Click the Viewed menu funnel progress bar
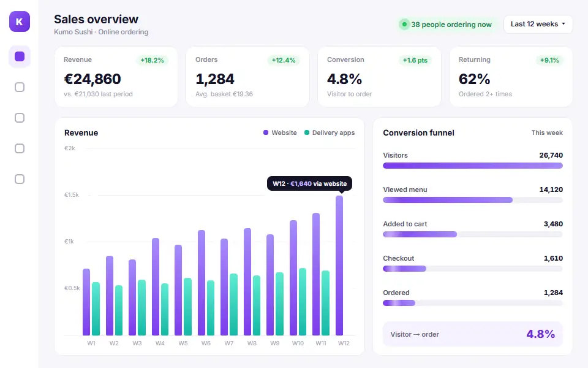This screenshot has height=368, width=588. 473,200
